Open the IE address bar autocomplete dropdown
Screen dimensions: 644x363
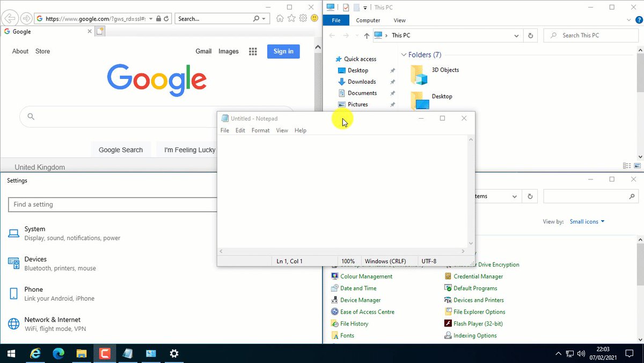(x=151, y=19)
